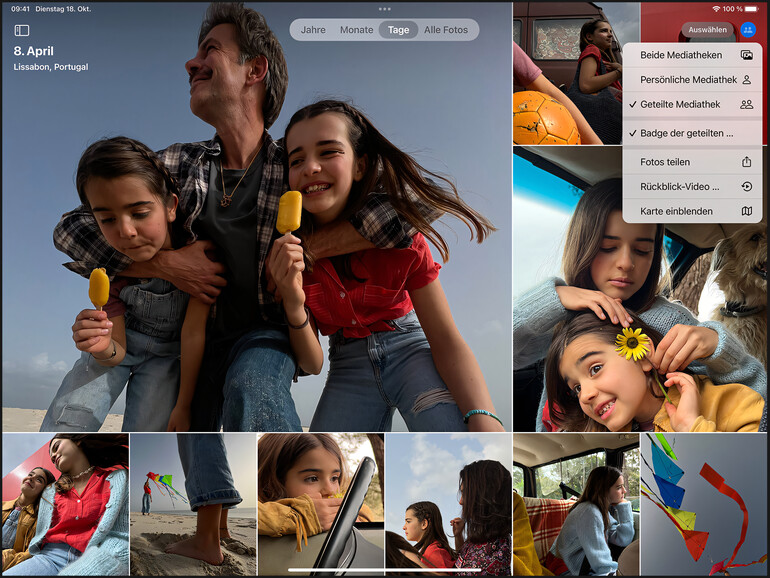Open the photo of girl inside the van
This screenshot has height=578, width=770.
pyautogui.click(x=577, y=504)
